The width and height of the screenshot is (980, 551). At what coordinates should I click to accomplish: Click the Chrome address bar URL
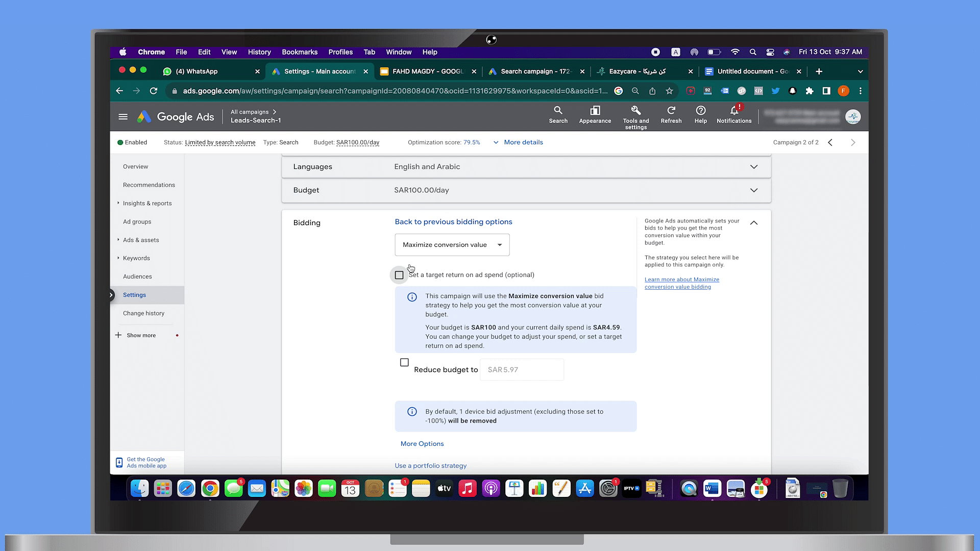[x=395, y=91]
